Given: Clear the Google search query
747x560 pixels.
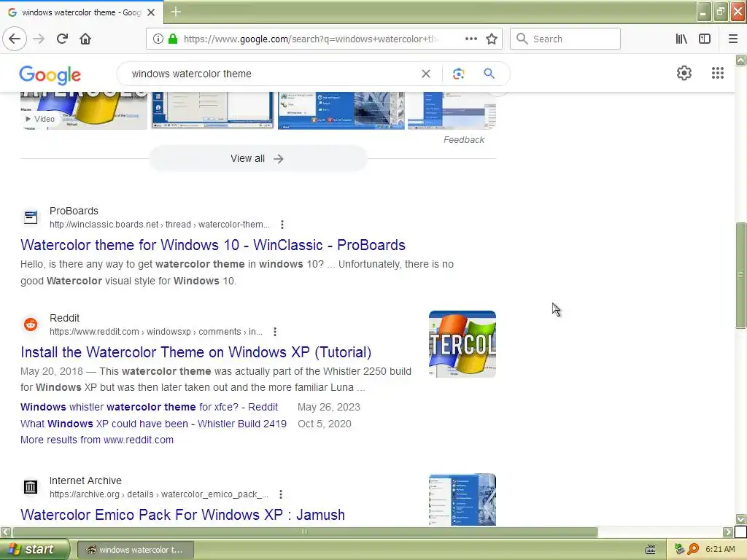Looking at the screenshot, I should coord(426,74).
